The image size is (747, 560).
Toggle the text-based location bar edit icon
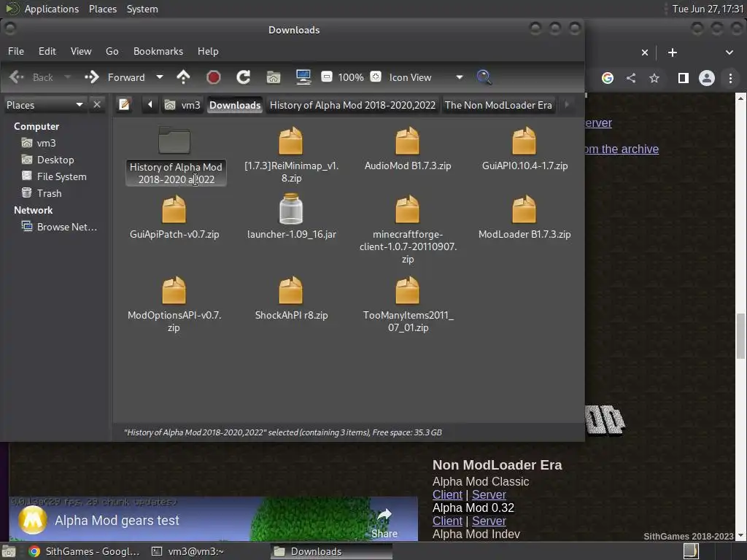[124, 105]
